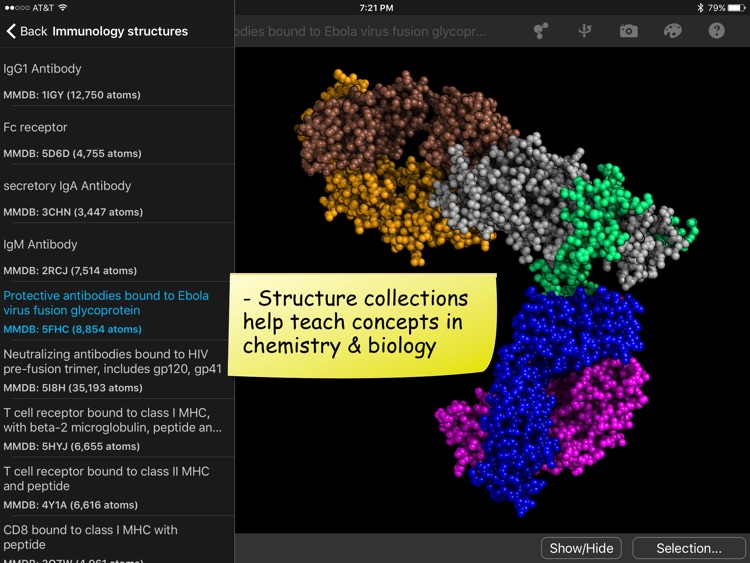Go back using the Back chevron
The width and height of the screenshot is (750, 563).
(27, 31)
